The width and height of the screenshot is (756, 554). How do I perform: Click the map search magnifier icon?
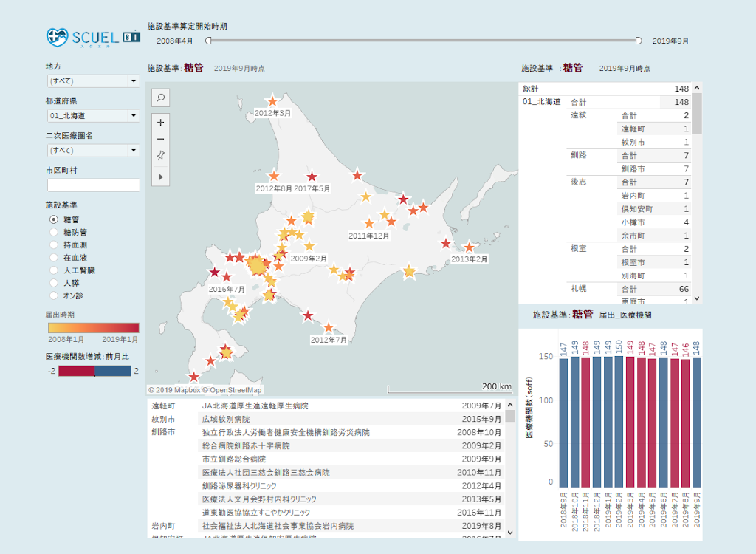click(x=160, y=97)
